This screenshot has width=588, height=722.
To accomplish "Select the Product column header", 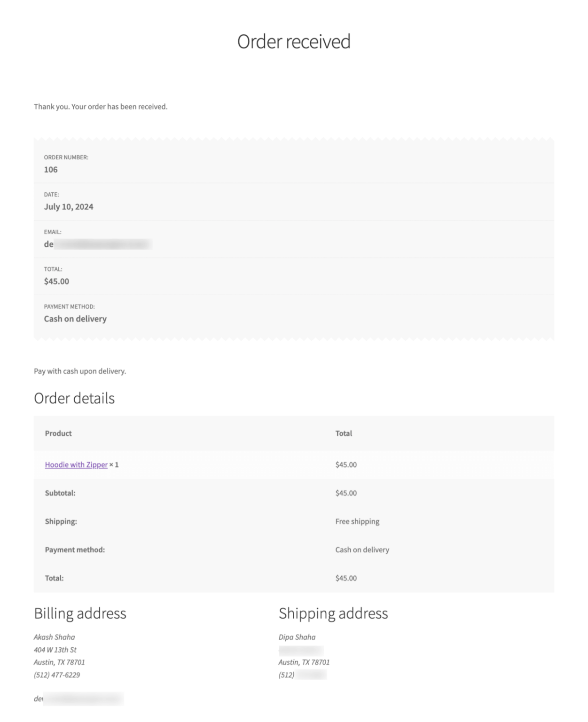I will 58,433.
